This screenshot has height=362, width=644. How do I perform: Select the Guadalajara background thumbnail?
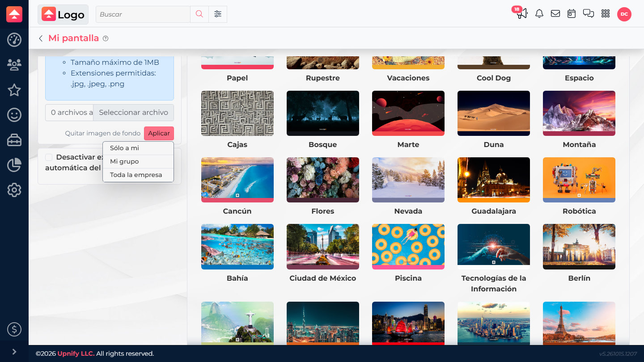click(494, 180)
